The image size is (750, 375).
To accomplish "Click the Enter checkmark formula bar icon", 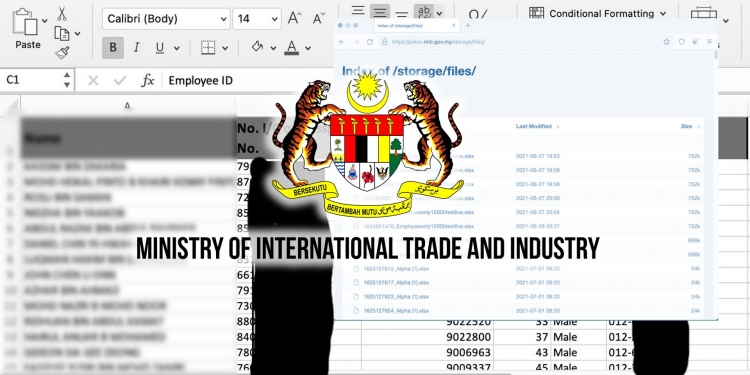I will [120, 80].
